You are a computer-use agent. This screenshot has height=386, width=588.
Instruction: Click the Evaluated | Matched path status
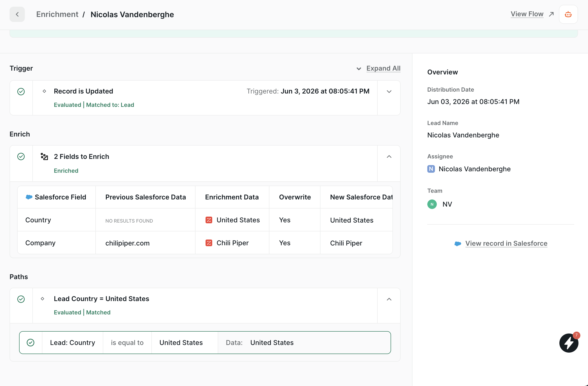(x=82, y=312)
